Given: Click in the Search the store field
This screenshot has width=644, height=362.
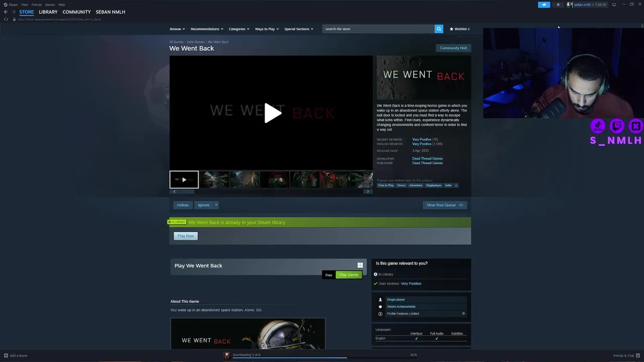Looking at the screenshot, I should 378,29.
